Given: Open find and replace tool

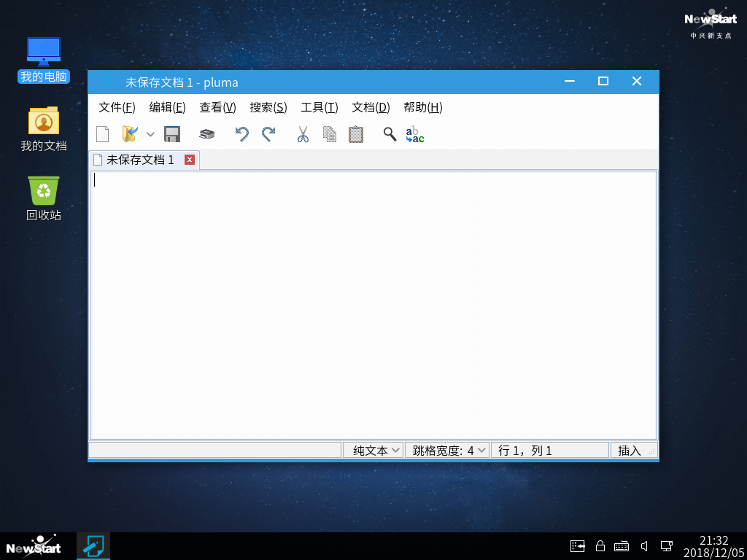Looking at the screenshot, I should click(415, 134).
